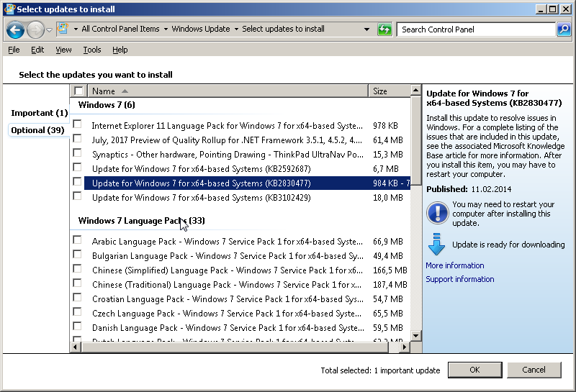Check Czech Language Pack checkbox
This screenshot has height=392, width=576.
click(77, 312)
